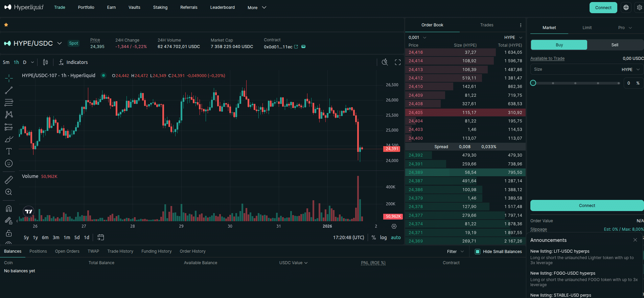The image size is (644, 298).
Task: Open the 0,001 price grouping dropdown
Action: tap(417, 38)
